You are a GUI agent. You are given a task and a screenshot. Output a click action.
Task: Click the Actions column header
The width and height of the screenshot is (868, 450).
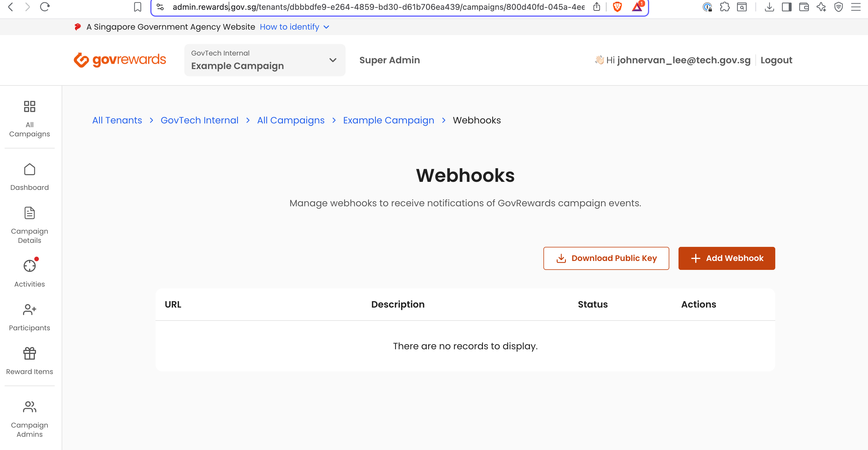(698, 304)
